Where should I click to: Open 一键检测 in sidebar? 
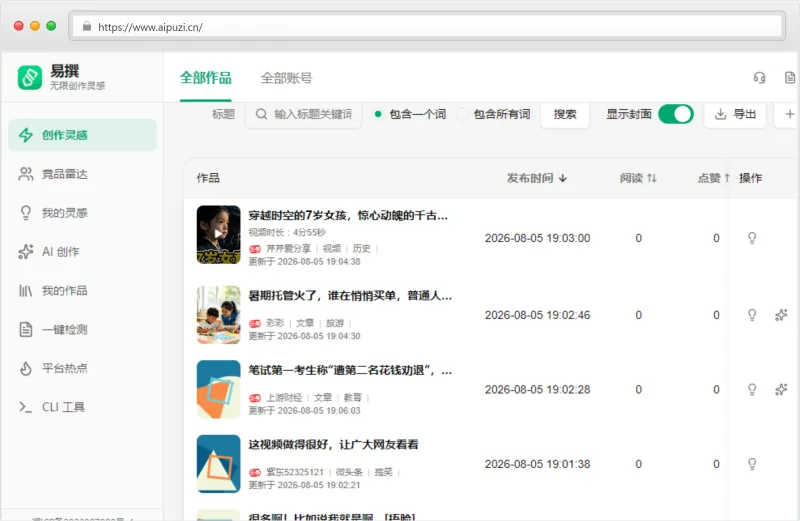point(82,329)
